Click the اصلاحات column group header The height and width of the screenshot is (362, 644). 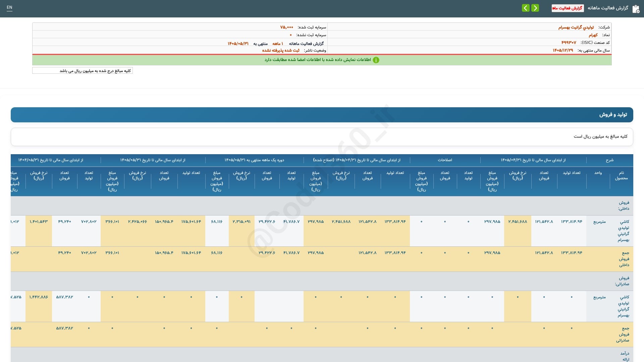445,160
